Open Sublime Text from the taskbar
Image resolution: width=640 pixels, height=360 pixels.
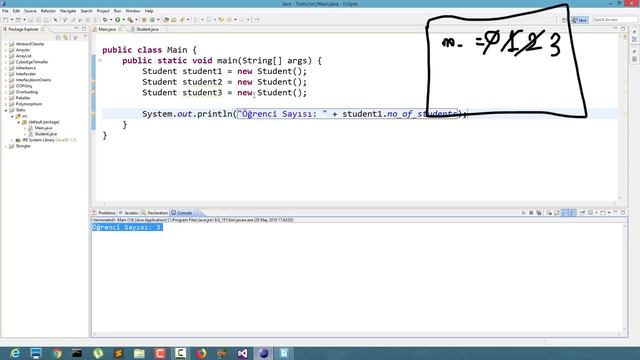[x=118, y=353]
